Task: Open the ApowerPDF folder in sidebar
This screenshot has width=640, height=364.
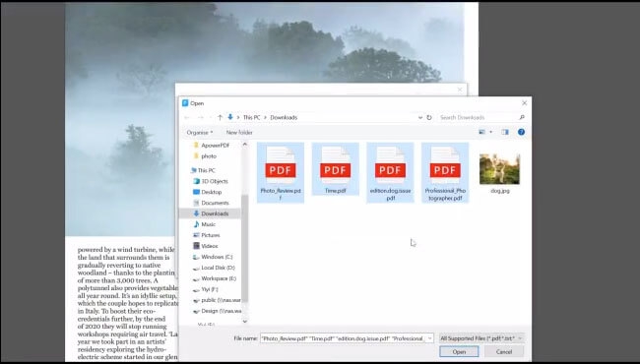Action: 211,146
